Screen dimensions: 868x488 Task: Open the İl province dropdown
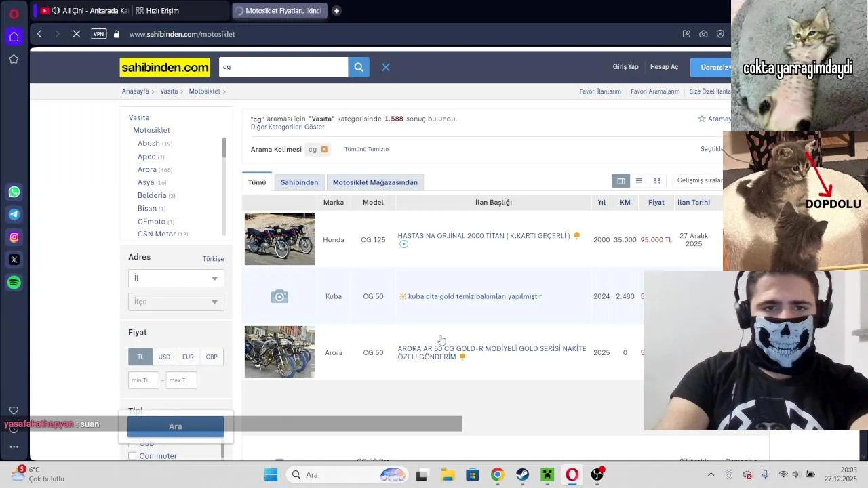(176, 278)
